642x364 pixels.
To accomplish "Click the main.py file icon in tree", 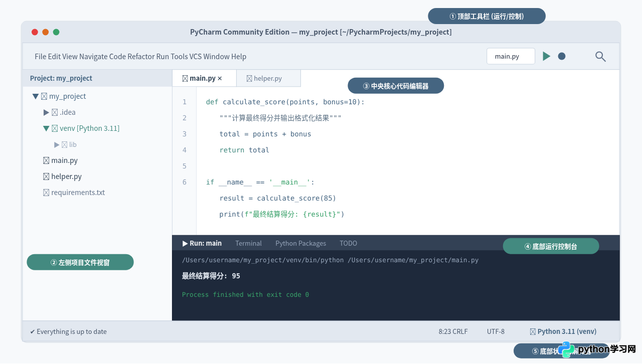I will pyautogui.click(x=46, y=160).
